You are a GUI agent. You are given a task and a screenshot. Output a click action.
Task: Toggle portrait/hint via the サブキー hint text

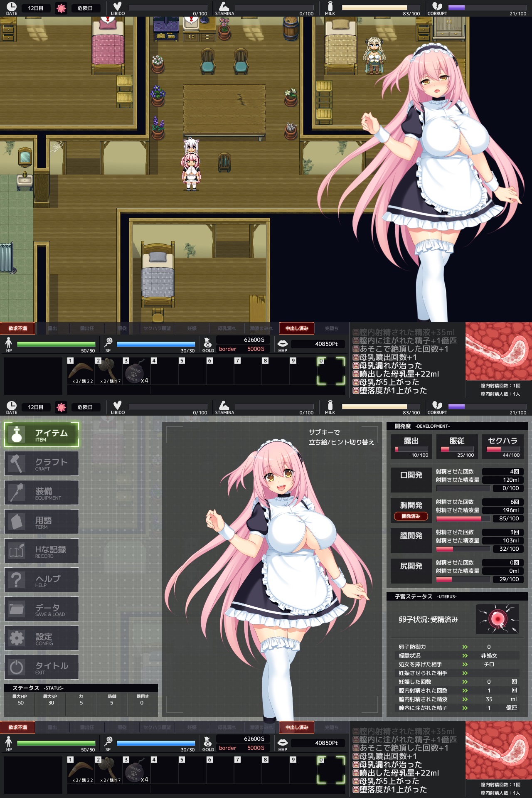click(341, 437)
